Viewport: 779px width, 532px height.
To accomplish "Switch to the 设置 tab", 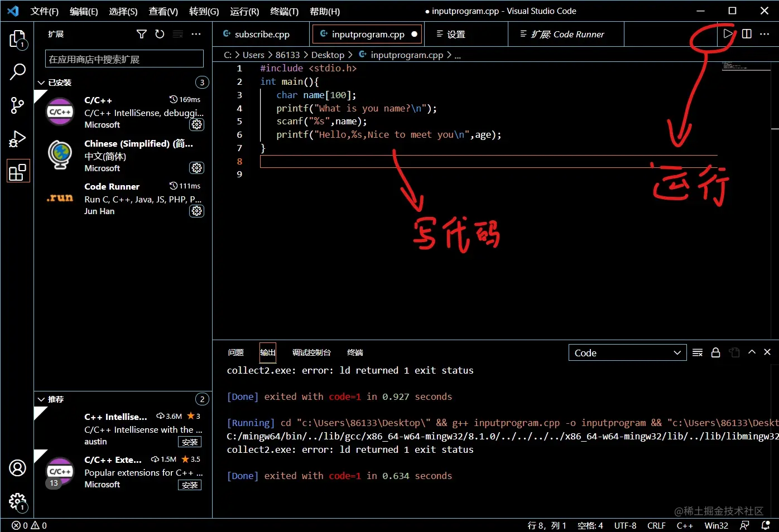I will [466, 34].
